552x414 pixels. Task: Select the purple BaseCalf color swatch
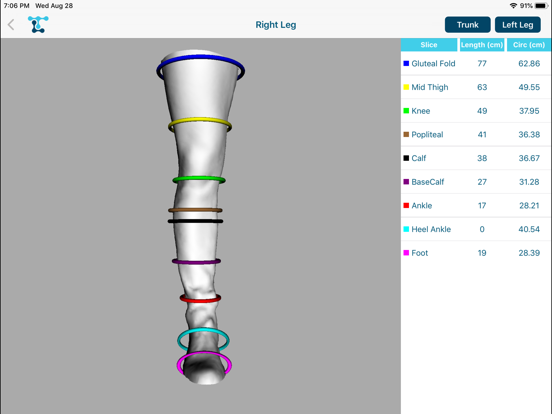(406, 182)
